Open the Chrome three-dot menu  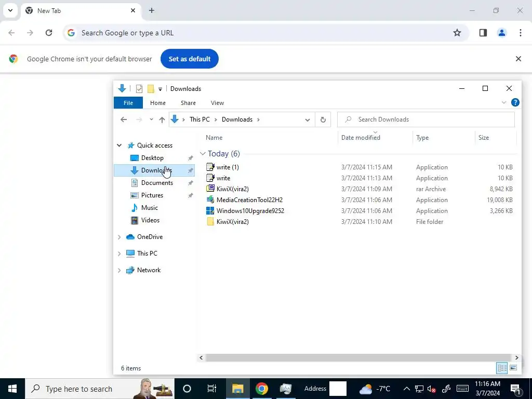pyautogui.click(x=521, y=33)
